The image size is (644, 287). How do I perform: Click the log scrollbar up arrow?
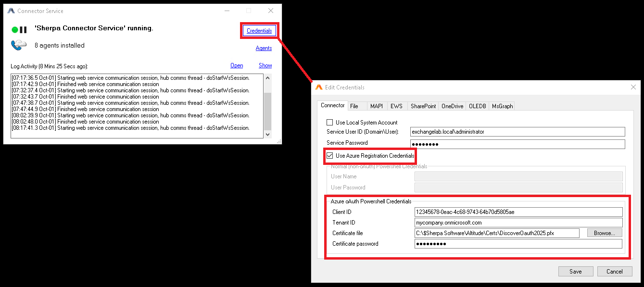267,78
